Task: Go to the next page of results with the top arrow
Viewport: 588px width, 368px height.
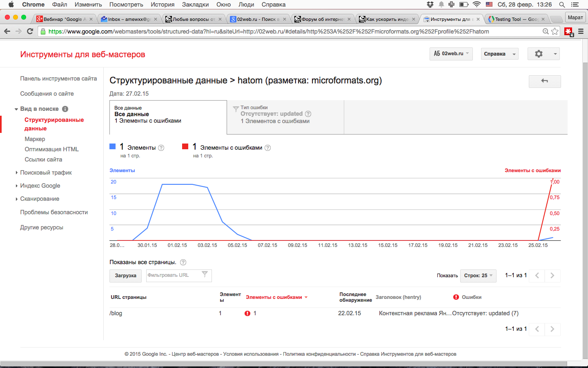Action: pos(552,276)
